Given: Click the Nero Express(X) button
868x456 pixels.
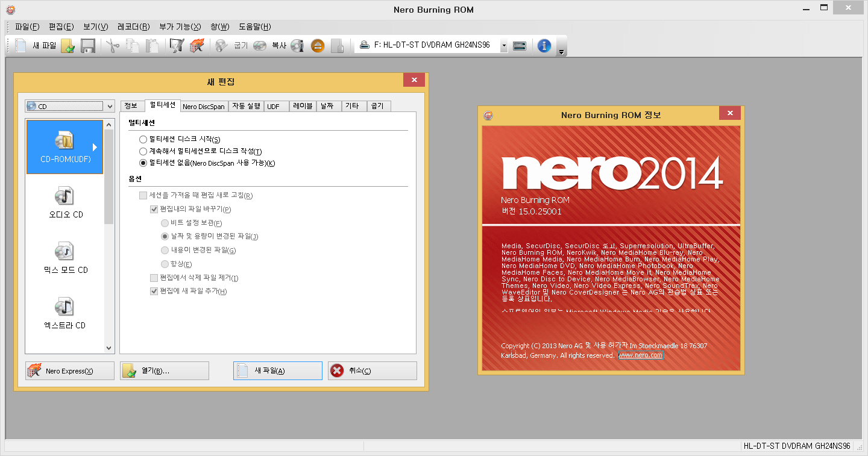Looking at the screenshot, I should tap(70, 371).
